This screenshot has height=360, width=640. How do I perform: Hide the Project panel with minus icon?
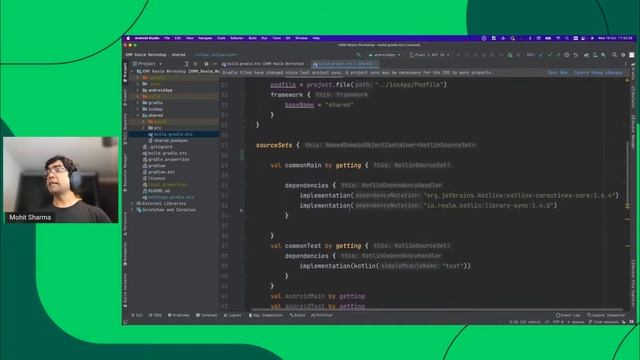(215, 64)
